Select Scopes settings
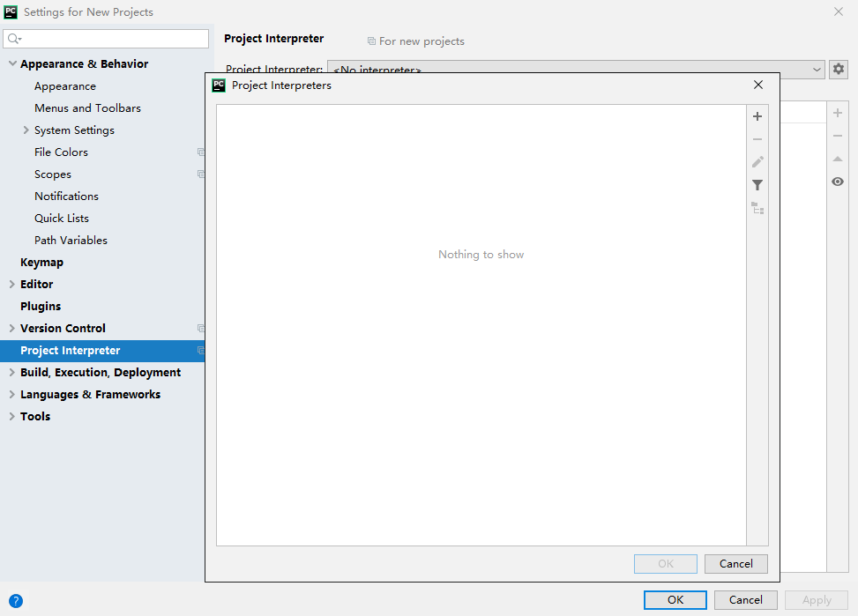The height and width of the screenshot is (616, 858). (53, 174)
